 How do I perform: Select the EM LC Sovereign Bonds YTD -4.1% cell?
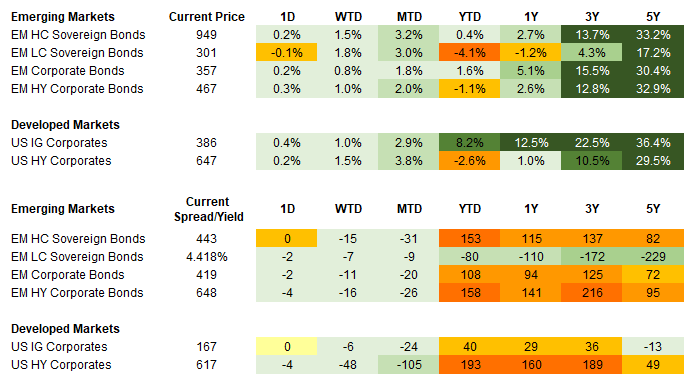(x=469, y=53)
